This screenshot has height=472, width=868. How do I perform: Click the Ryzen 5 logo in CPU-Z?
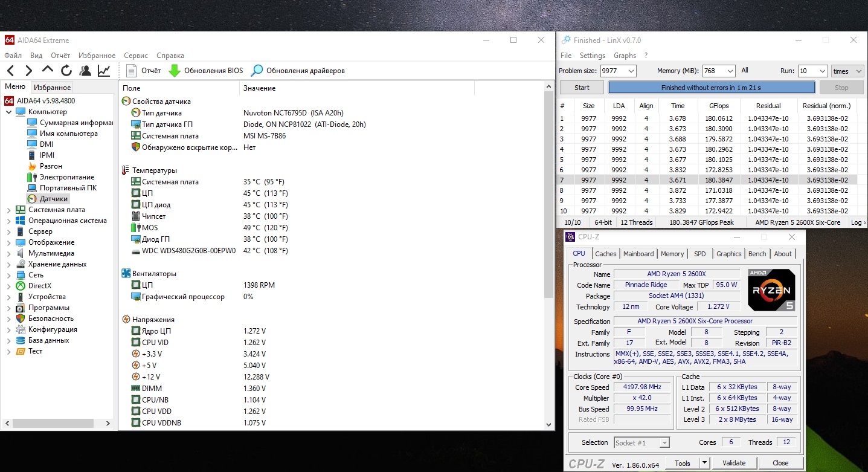click(772, 290)
